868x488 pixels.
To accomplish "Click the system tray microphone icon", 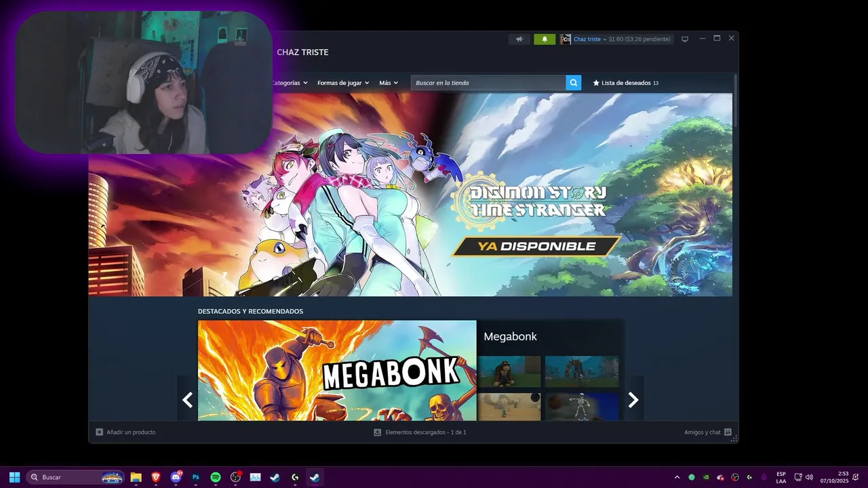I will click(764, 477).
